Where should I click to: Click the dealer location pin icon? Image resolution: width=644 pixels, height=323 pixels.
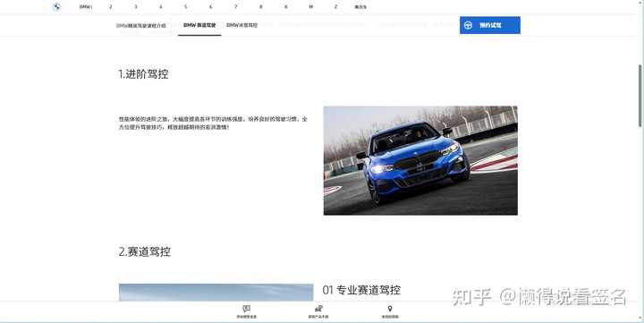[390, 309]
